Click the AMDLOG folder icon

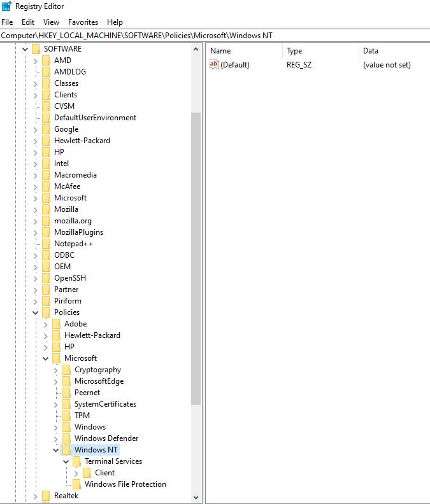coord(47,72)
